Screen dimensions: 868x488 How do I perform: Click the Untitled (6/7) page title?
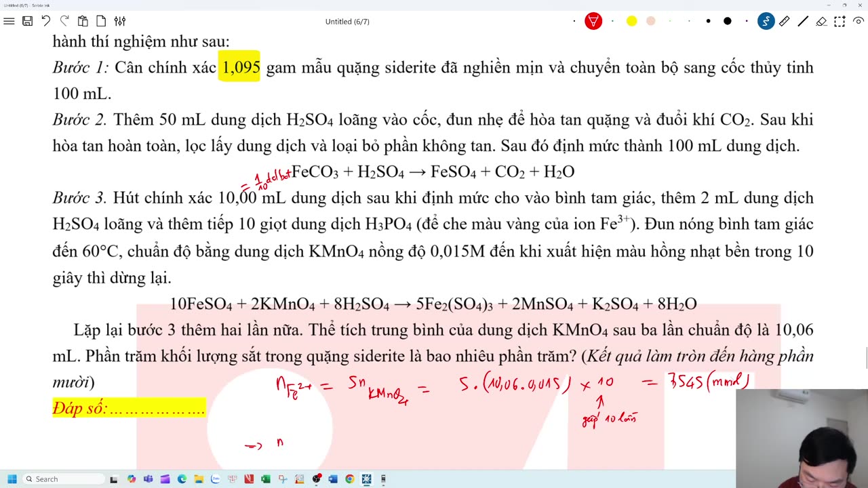347,22
